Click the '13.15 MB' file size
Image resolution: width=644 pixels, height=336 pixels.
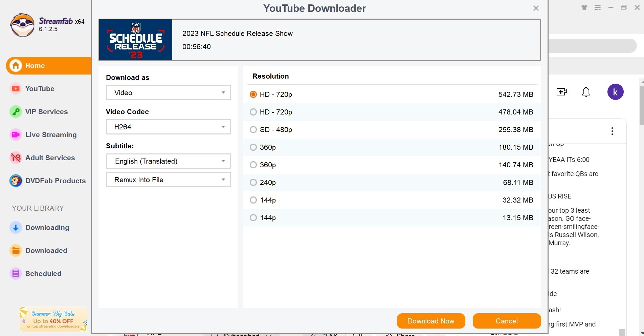518,218
